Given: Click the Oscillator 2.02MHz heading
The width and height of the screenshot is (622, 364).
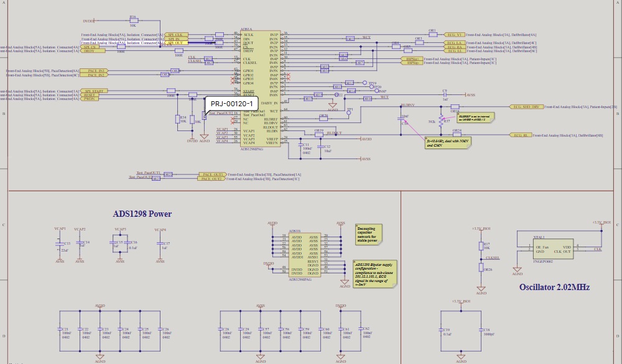Looking at the screenshot, I should tap(554, 287).
